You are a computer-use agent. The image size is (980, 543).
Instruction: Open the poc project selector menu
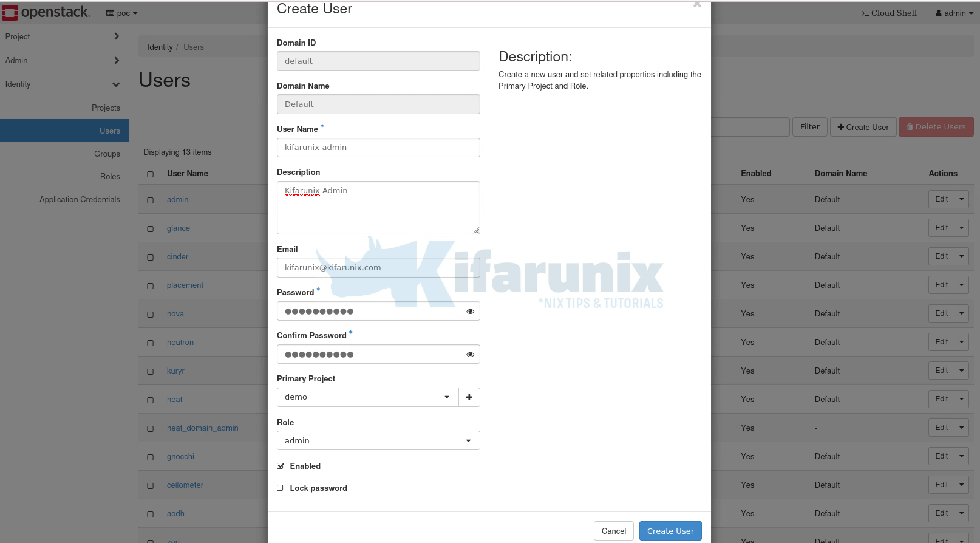click(x=122, y=13)
